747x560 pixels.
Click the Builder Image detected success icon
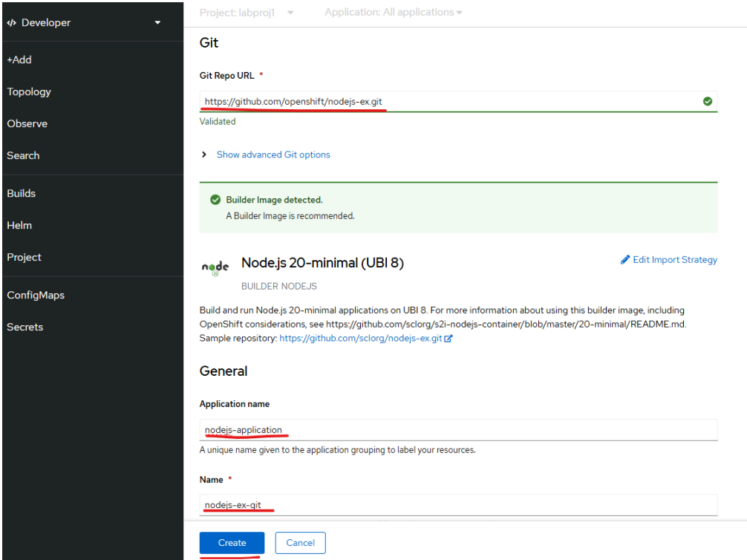[215, 200]
